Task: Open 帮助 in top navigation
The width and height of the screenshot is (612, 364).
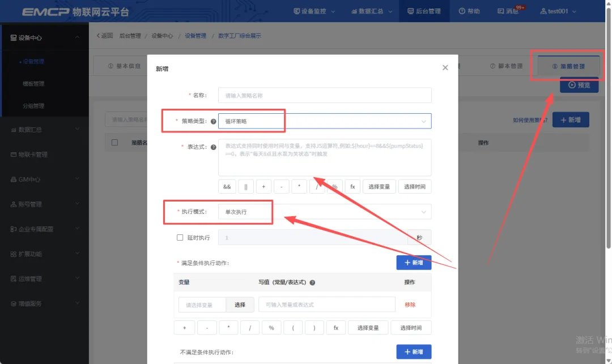Action: pyautogui.click(x=469, y=11)
